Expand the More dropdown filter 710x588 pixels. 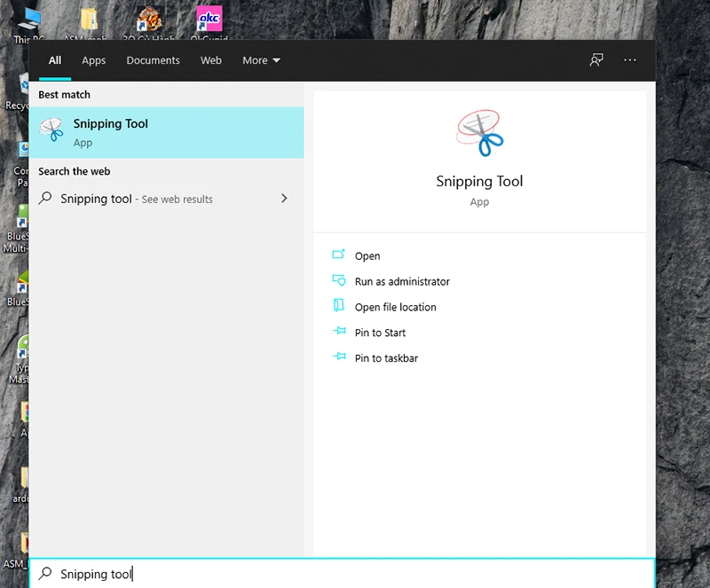[x=261, y=60]
